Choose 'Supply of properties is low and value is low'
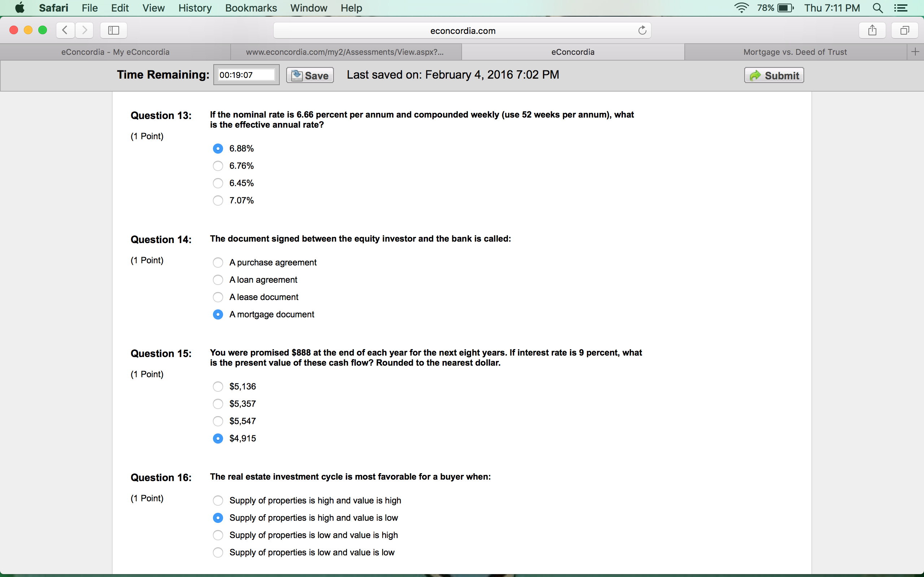924x577 pixels. [x=218, y=552]
